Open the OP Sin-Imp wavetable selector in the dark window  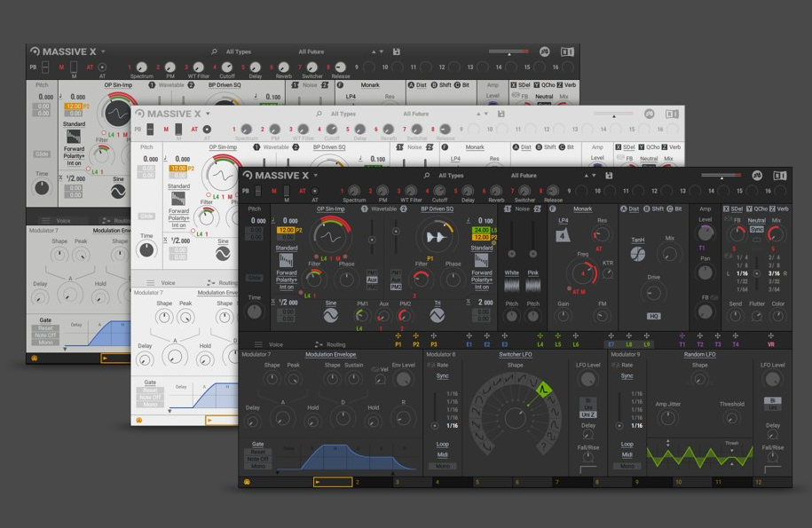point(330,209)
